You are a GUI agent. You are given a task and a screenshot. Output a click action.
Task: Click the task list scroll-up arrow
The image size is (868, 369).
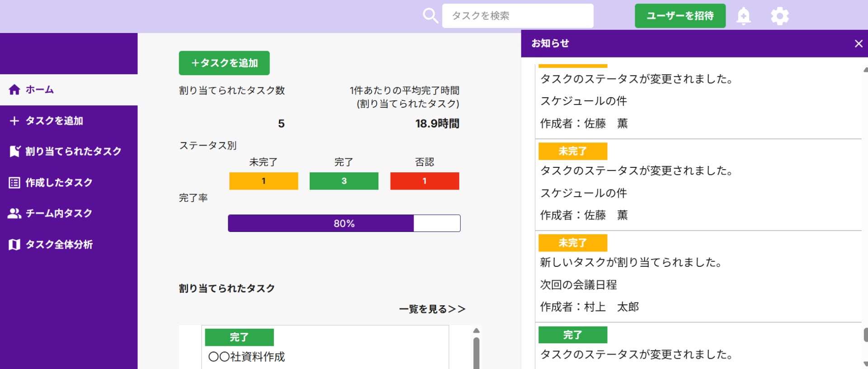(x=476, y=331)
